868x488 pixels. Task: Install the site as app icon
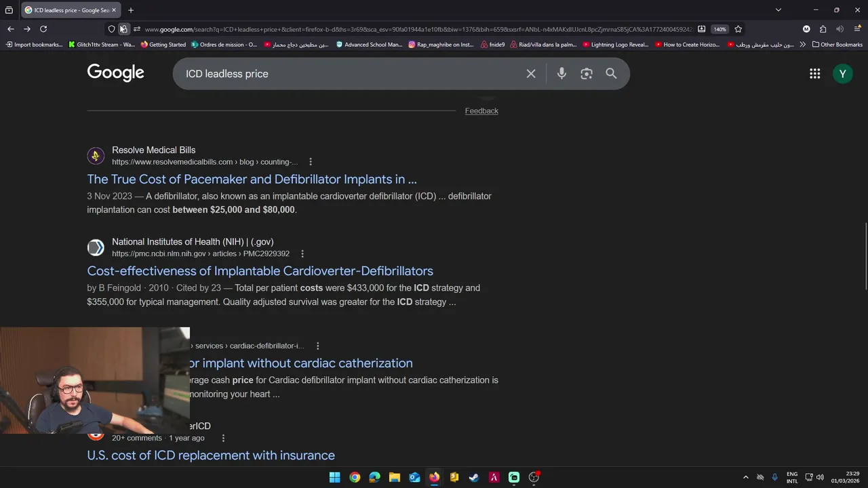tap(702, 29)
